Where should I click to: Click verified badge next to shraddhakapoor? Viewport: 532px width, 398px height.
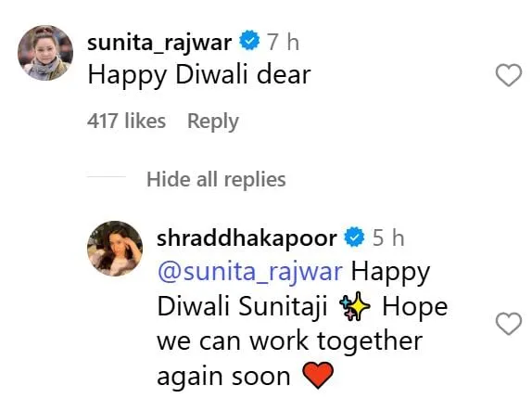354,237
